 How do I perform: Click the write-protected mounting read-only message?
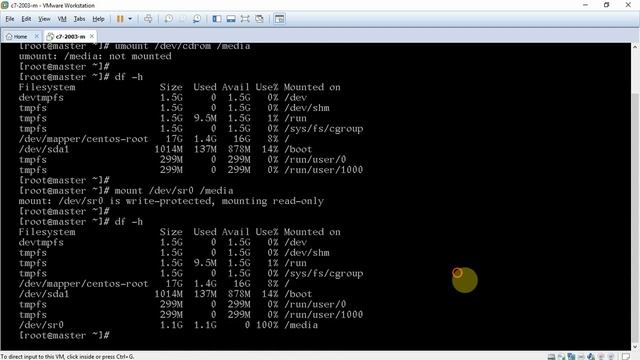pyautogui.click(x=171, y=201)
